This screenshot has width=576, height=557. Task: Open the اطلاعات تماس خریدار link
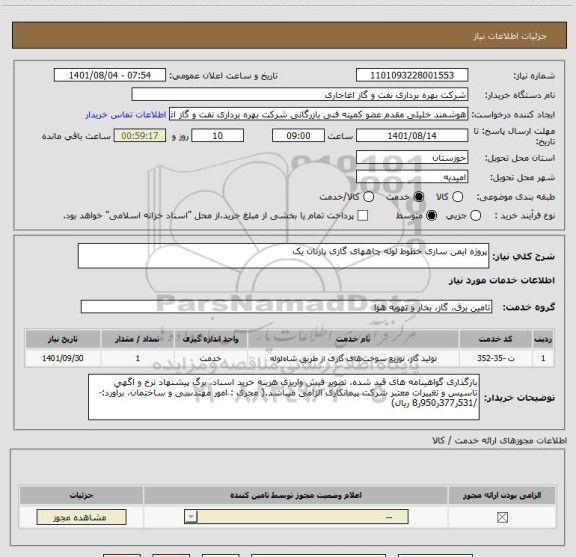(x=126, y=115)
